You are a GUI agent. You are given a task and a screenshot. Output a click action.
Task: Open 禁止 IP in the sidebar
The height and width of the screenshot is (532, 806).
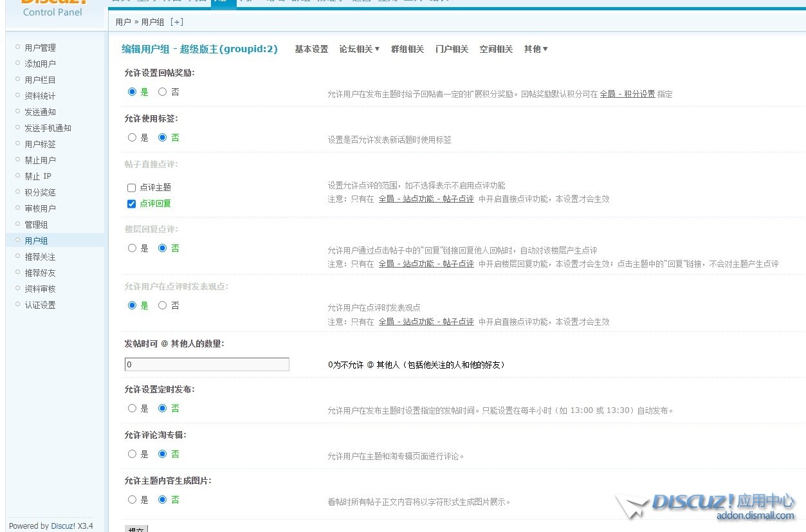point(38,176)
